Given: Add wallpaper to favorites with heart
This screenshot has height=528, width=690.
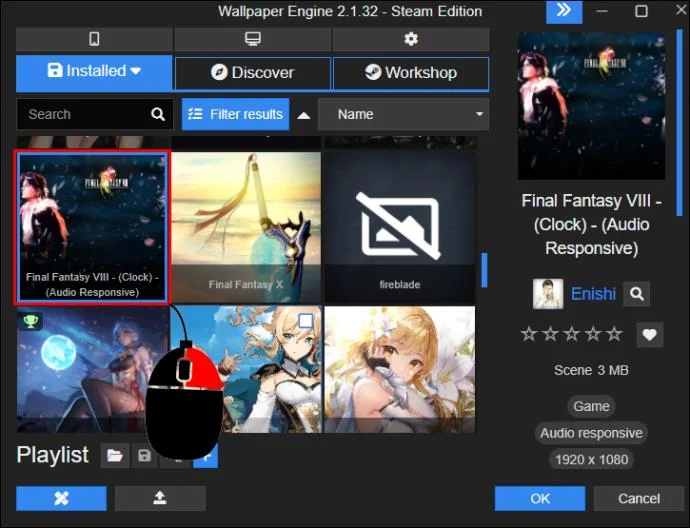Looking at the screenshot, I should [650, 335].
